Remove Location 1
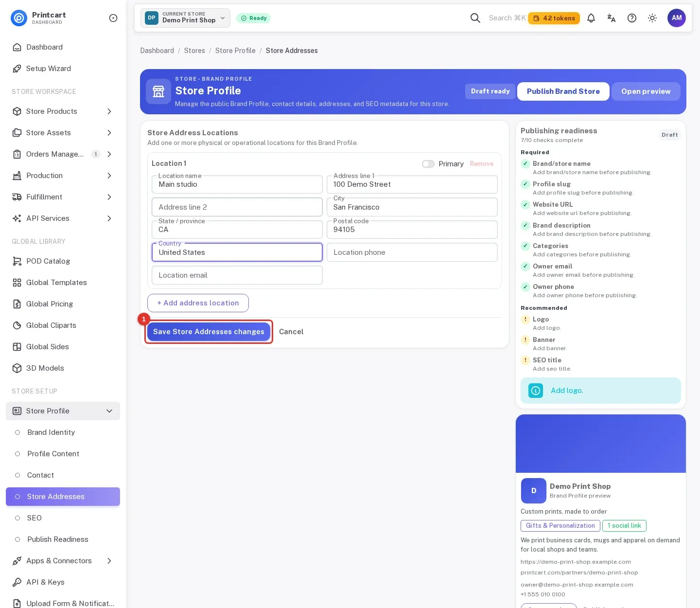This screenshot has width=700, height=608. [x=482, y=164]
